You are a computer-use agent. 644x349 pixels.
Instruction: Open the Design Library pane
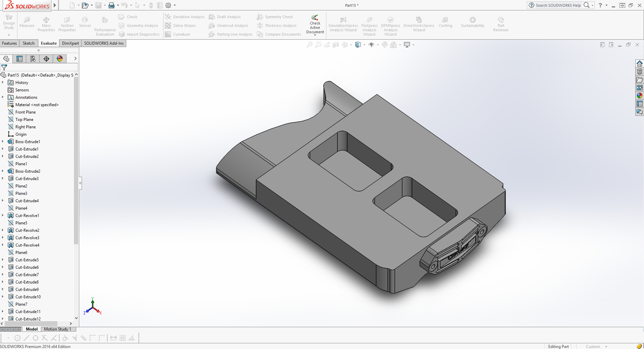640,72
